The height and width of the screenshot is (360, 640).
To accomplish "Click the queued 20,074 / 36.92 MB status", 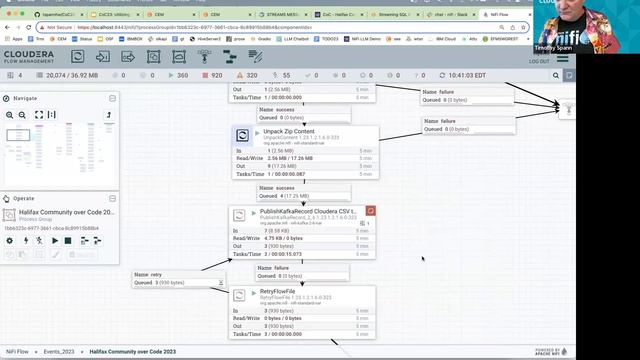I will point(67,76).
